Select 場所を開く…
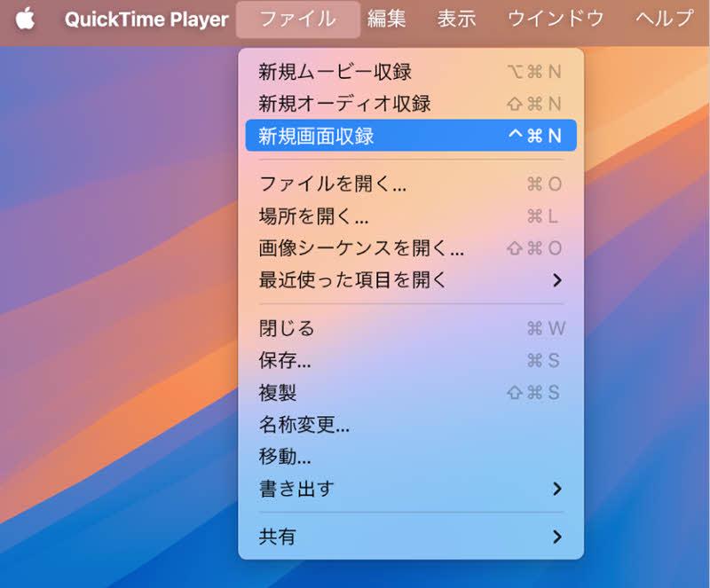710x588 pixels. pos(411,216)
